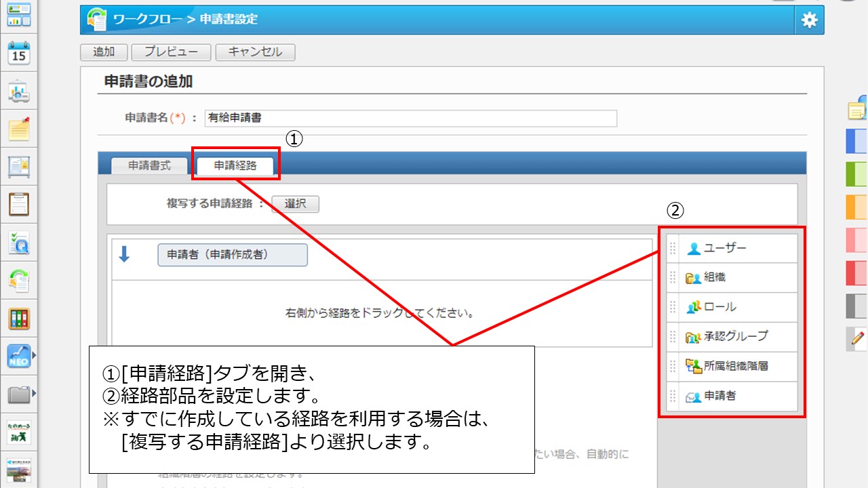Select the gray color swatch on right edge
This screenshot has height=488, width=868.
pyautogui.click(x=857, y=306)
